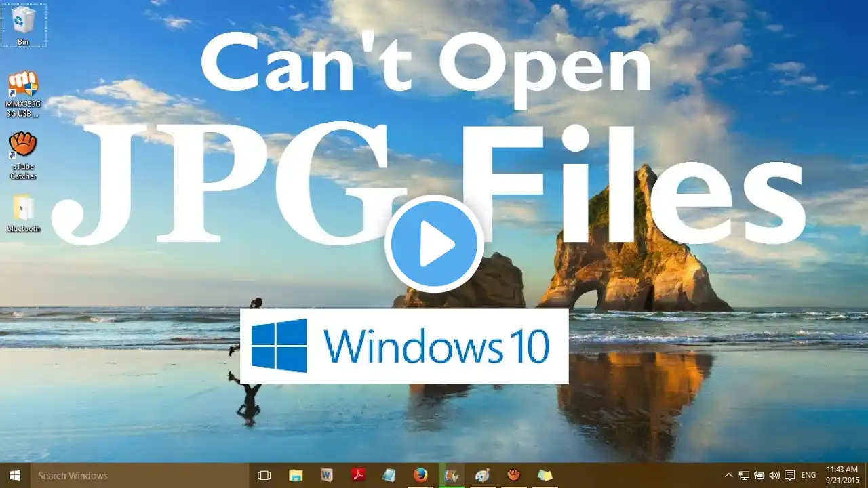Open Task View from the taskbar
The width and height of the screenshot is (868, 488).
coord(264,475)
